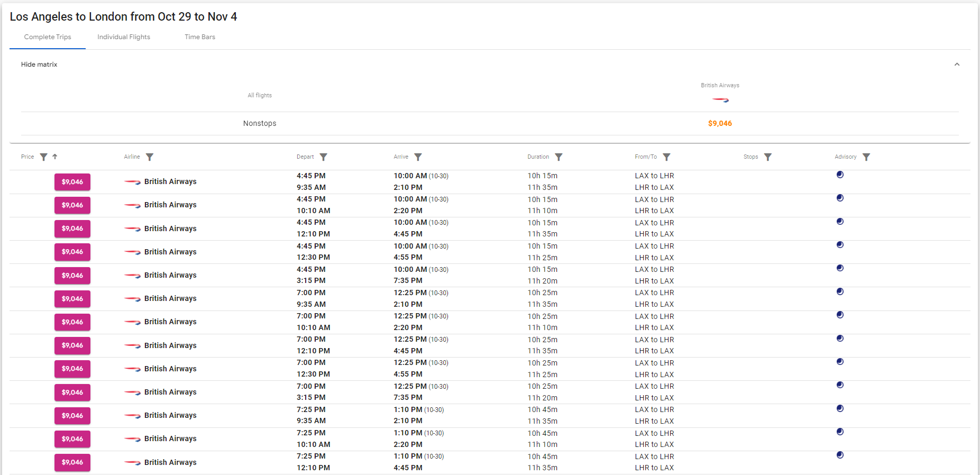The height and width of the screenshot is (475, 980).
Task: Click overnight advisory icon for 4:45 PM / 3:15 PM trip
Action: point(840,268)
